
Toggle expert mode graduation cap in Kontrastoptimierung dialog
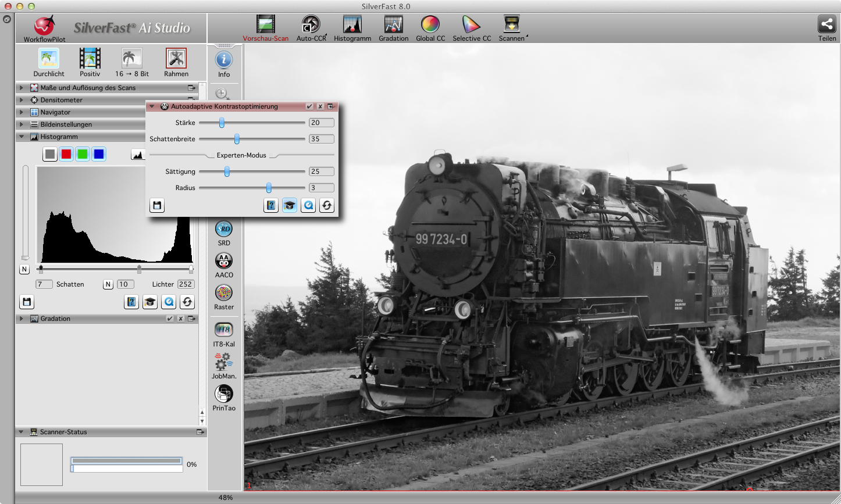pos(290,205)
